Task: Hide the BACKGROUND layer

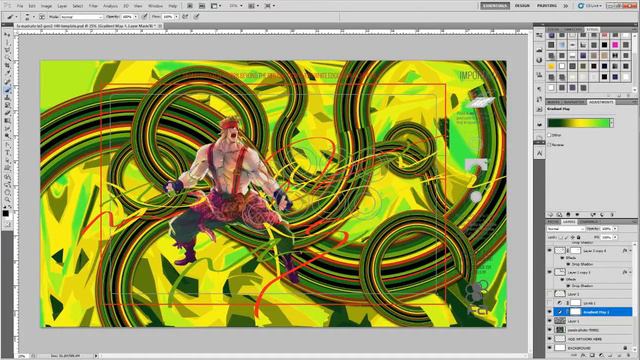Action: pyautogui.click(x=549, y=348)
